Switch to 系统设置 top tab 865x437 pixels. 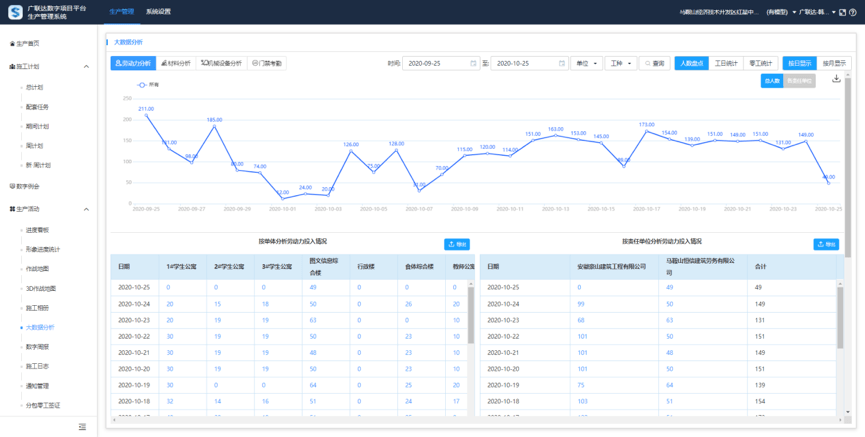158,11
